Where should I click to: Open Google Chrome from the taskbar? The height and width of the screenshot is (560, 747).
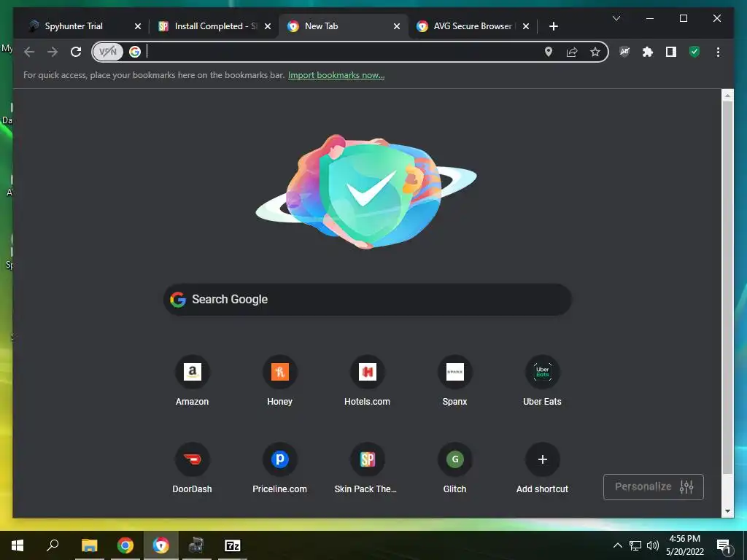coord(125,545)
